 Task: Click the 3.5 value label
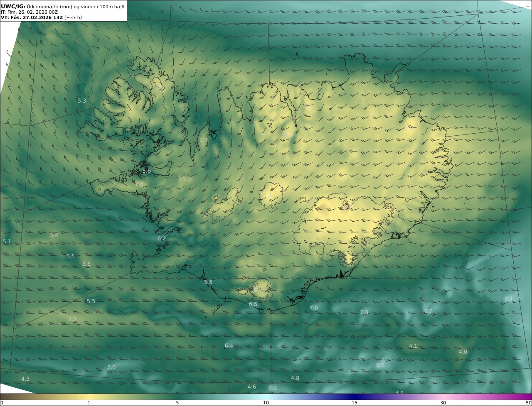(86, 264)
